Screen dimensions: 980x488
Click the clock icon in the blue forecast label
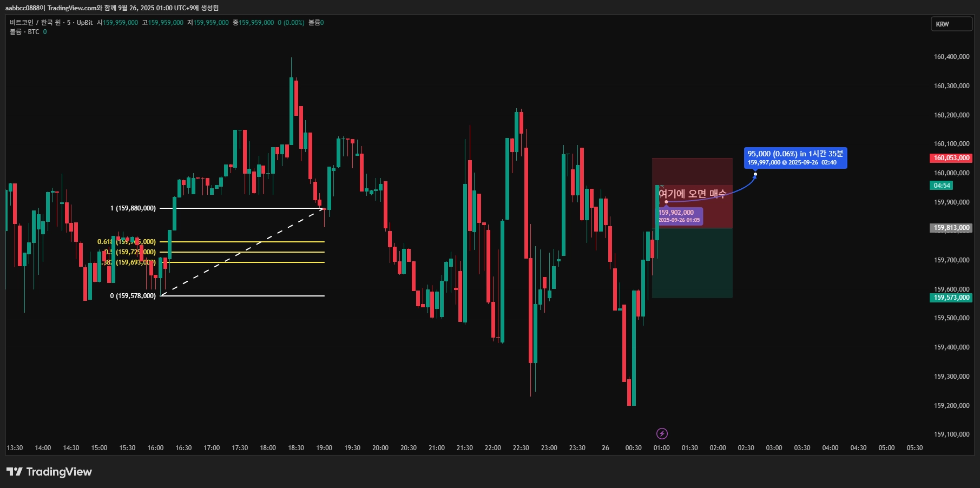click(785, 162)
